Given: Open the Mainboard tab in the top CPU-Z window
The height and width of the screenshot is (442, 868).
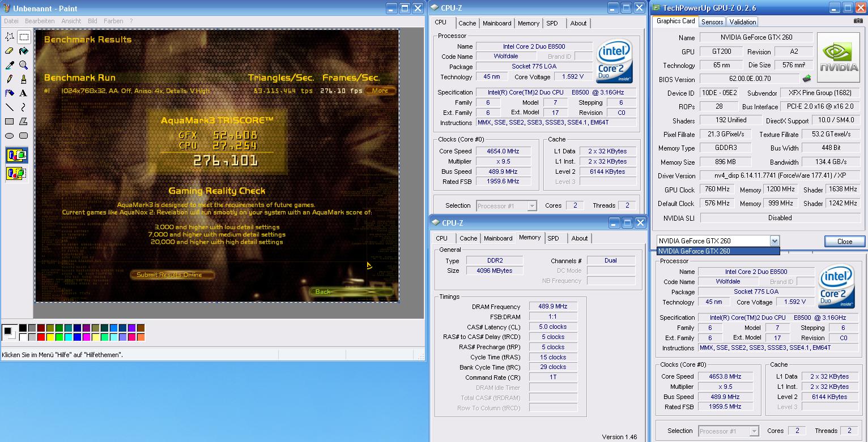Looking at the screenshot, I should tap(497, 23).
